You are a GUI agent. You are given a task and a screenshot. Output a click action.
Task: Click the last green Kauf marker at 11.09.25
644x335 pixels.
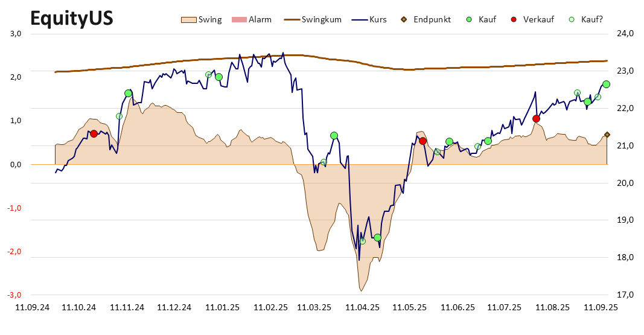tap(606, 84)
